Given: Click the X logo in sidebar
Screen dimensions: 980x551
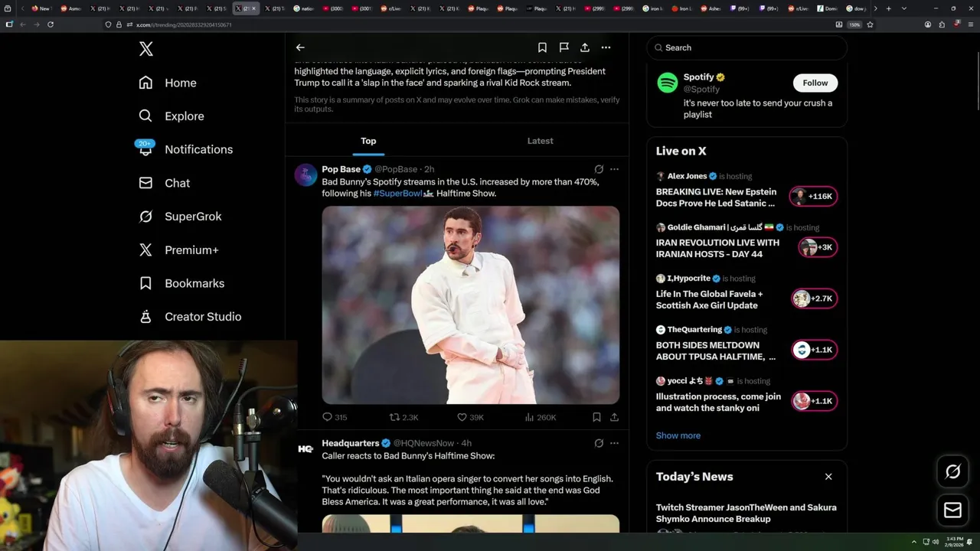Looking at the screenshot, I should [146, 49].
